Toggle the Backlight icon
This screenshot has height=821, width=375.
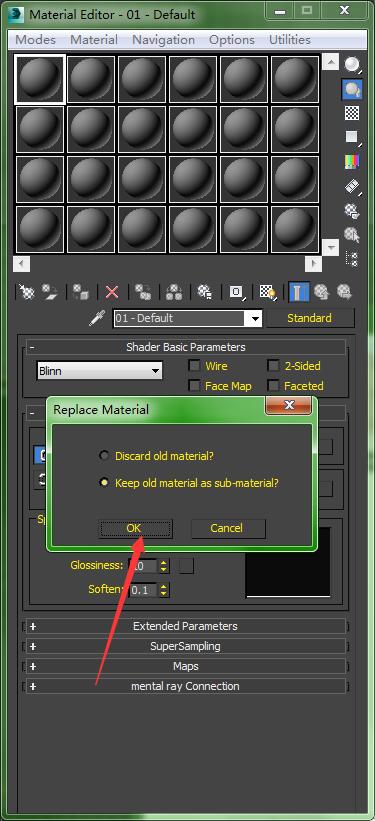pos(352,89)
